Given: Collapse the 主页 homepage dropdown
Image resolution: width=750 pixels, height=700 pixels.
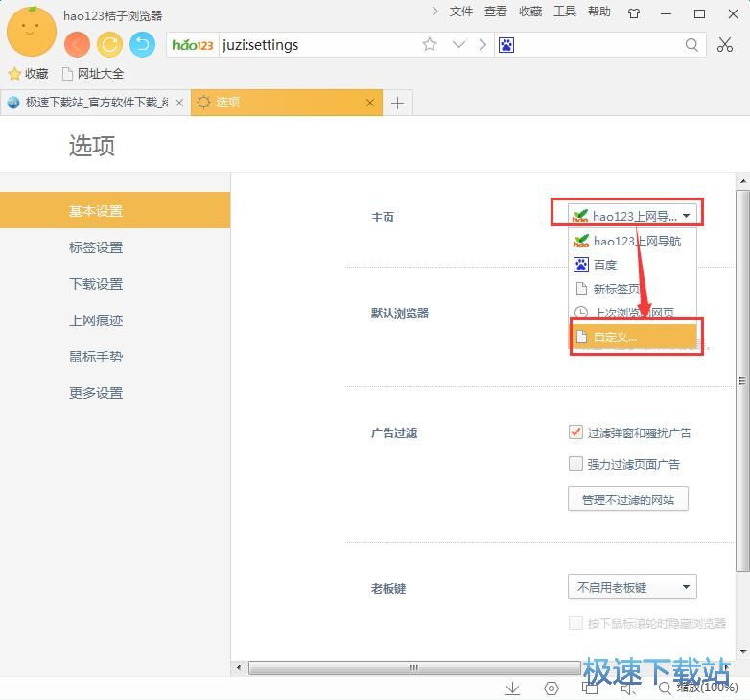Looking at the screenshot, I should point(632,216).
